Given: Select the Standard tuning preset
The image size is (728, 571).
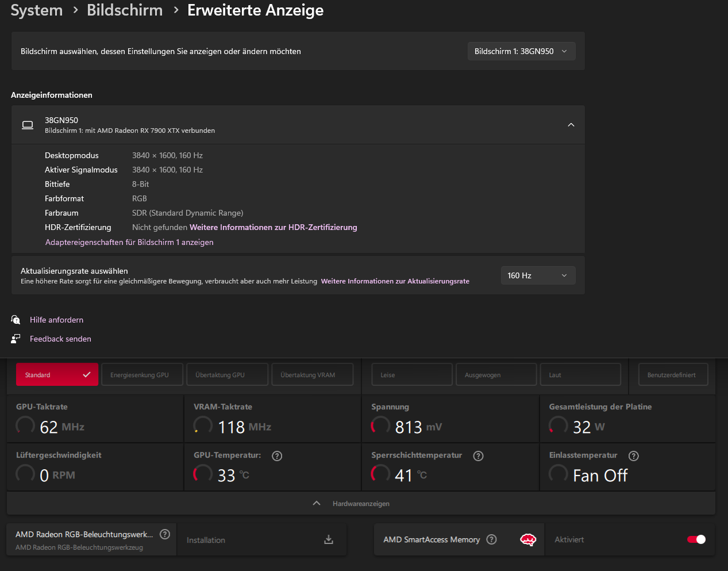Looking at the screenshot, I should coord(57,374).
